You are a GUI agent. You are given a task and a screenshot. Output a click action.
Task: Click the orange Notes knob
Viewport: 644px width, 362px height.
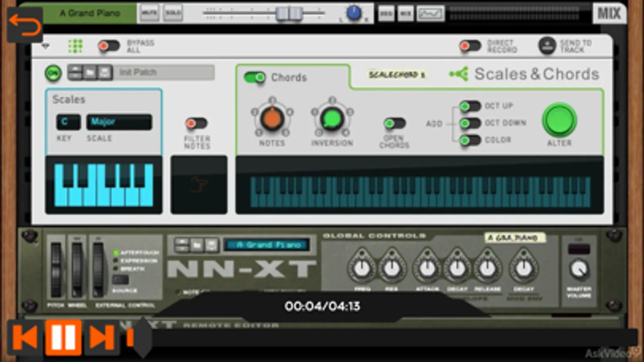tap(272, 118)
